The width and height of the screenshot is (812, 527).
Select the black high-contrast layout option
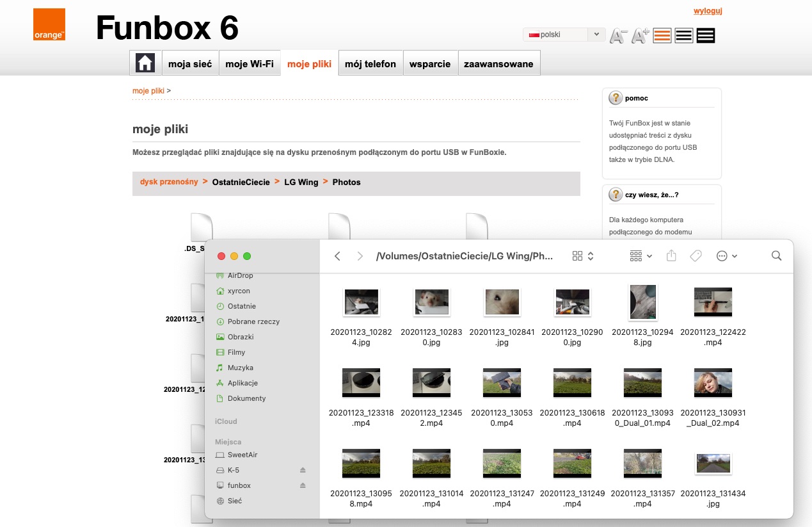[706, 36]
